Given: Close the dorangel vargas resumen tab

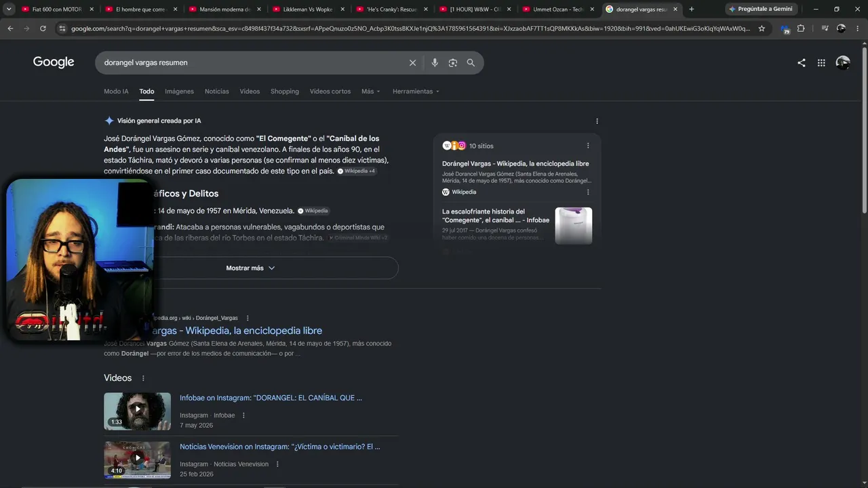Looking at the screenshot, I should point(675,9).
